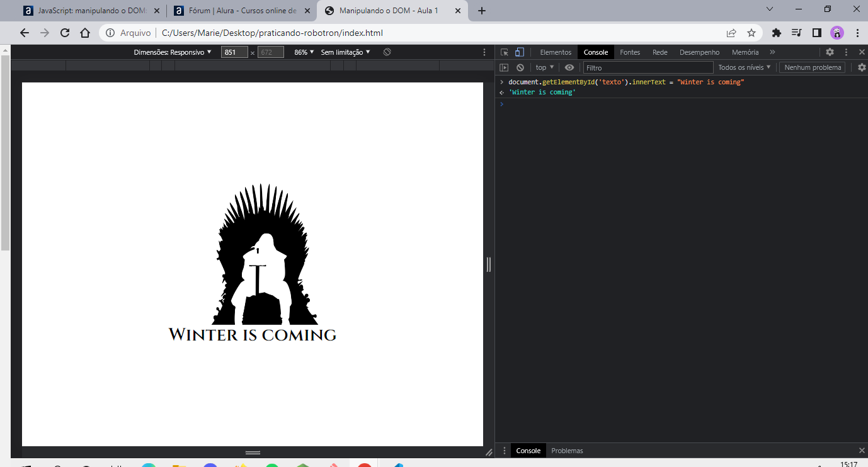Open the 86% zoom dropdown
This screenshot has height=467, width=868.
[x=304, y=52]
